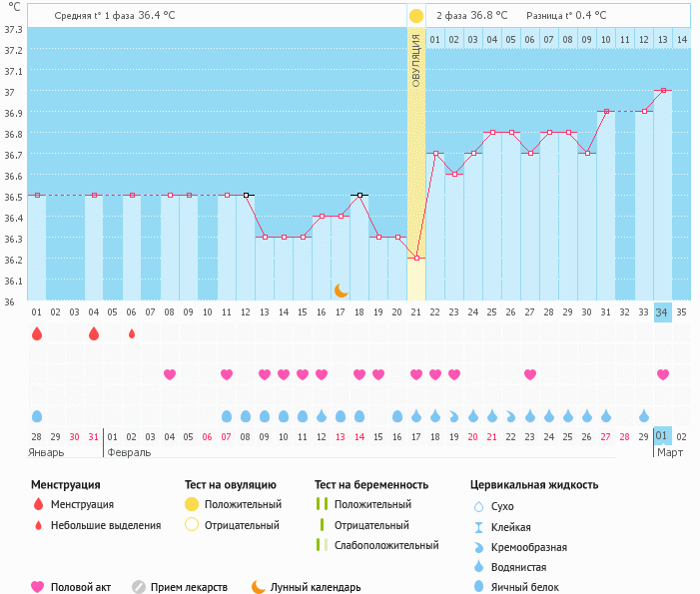The image size is (700, 594).
Task: Click the Яичный белок legend entry
Action: click(525, 587)
